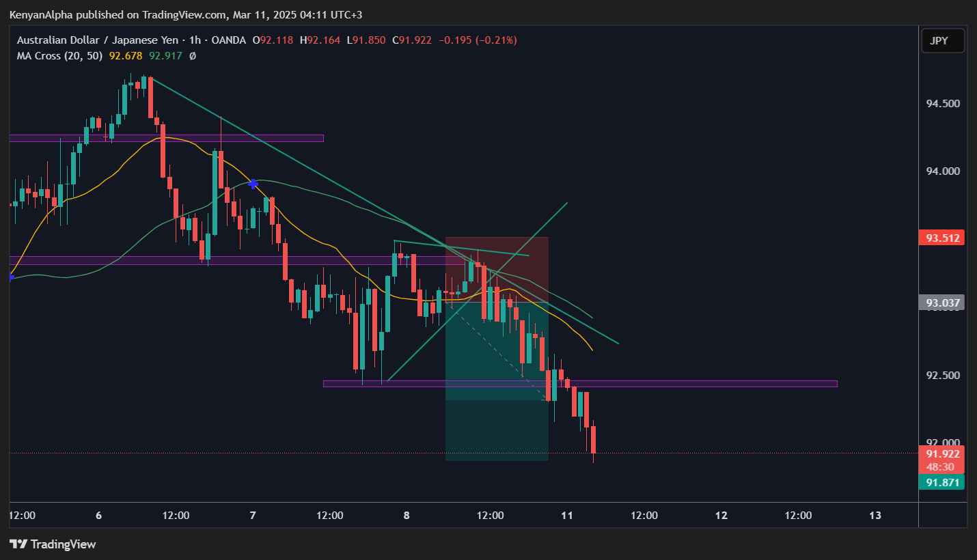Click the C91.922 close value
The image size is (977, 560).
pos(412,40)
